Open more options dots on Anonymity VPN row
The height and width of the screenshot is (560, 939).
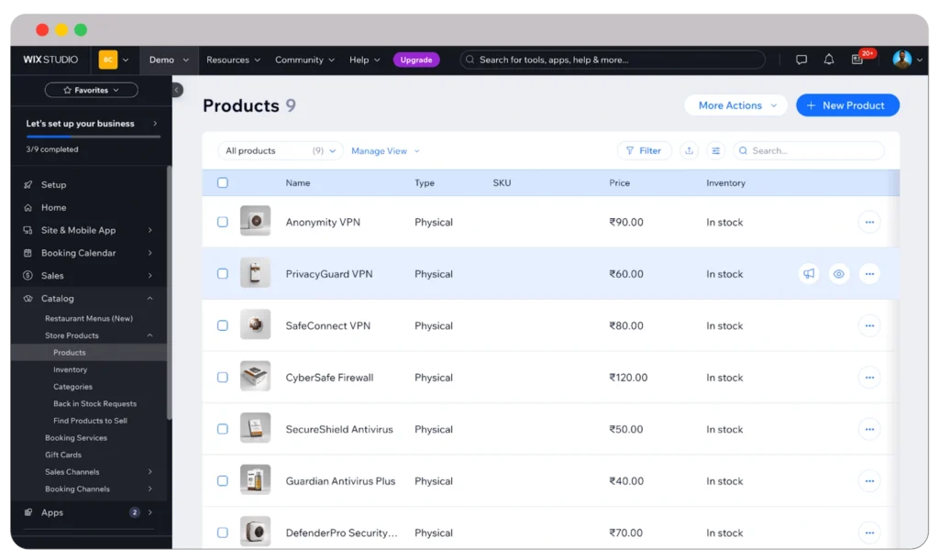868,222
